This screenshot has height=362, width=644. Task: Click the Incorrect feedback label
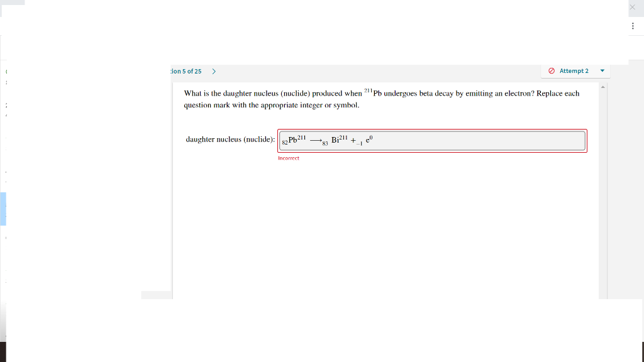[x=289, y=158]
